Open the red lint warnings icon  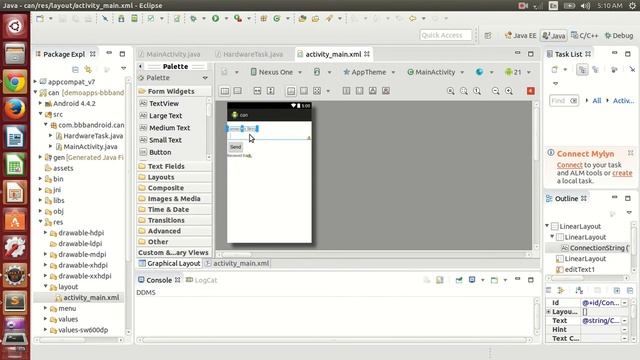tap(531, 91)
